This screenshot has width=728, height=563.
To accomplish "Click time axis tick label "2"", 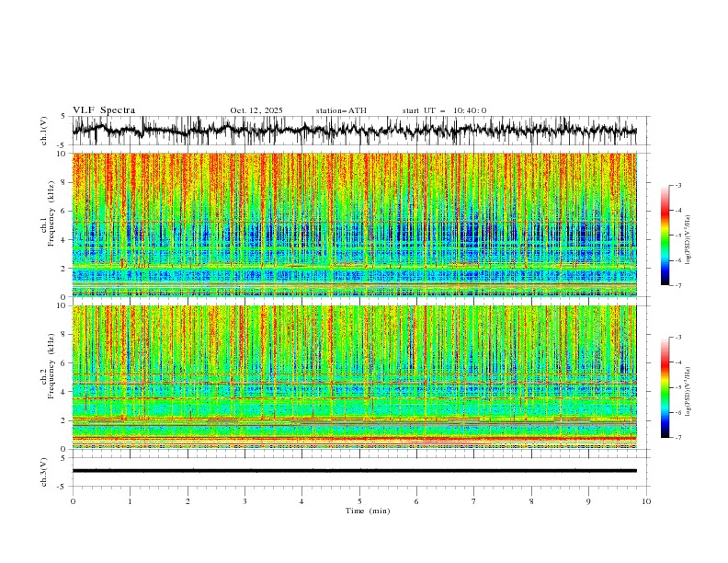I will pyautogui.click(x=188, y=501).
